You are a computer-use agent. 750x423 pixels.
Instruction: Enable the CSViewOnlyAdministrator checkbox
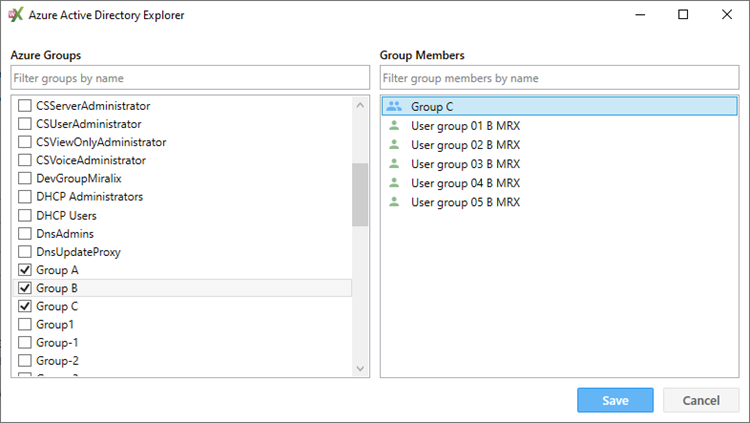click(25, 142)
